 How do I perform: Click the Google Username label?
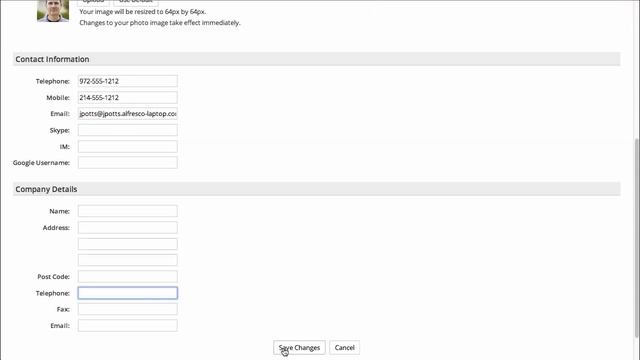[41, 162]
